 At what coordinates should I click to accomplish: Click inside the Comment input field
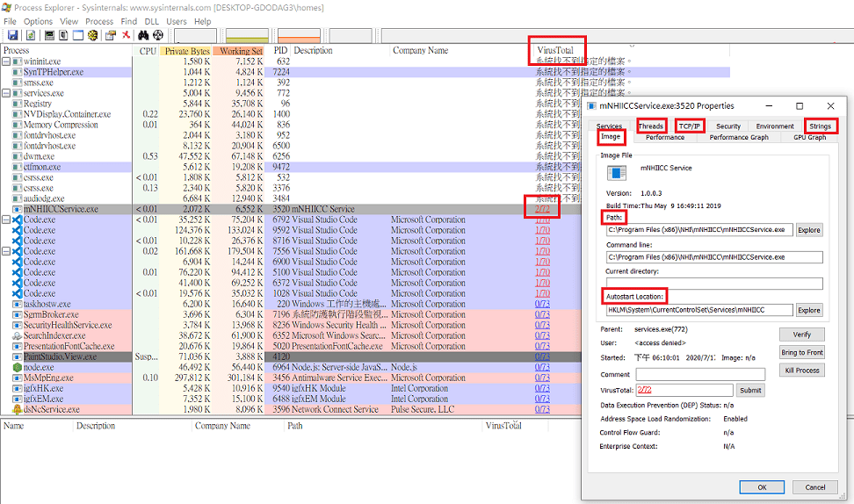[700, 374]
